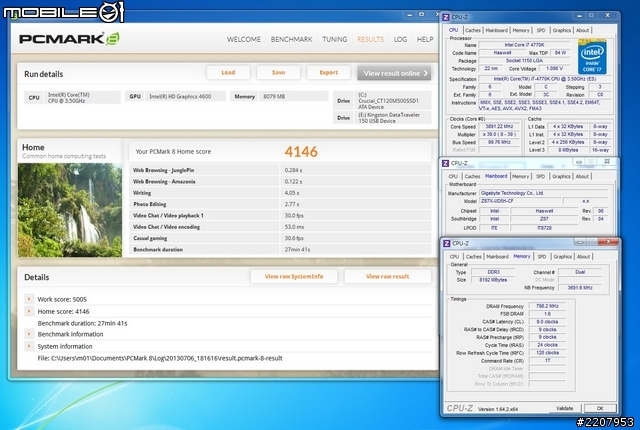Click Video Chat / Video playback 1 row
Screen dimensions: 640x430
(x=280, y=215)
